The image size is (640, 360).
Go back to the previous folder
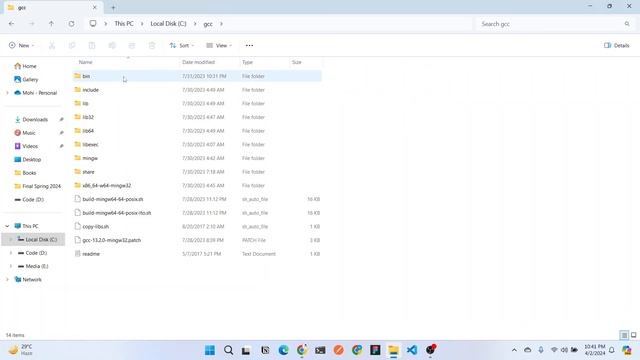[x=11, y=24]
